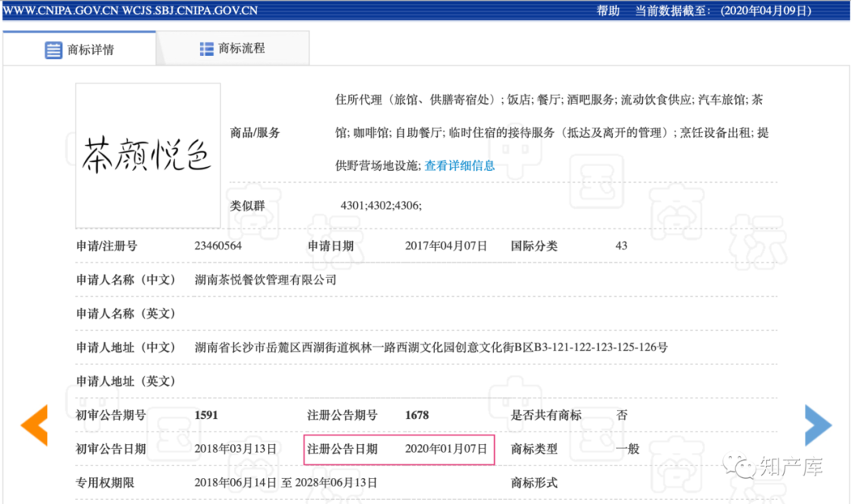
Task: Click the 商品/服务 label
Action: pos(255,132)
